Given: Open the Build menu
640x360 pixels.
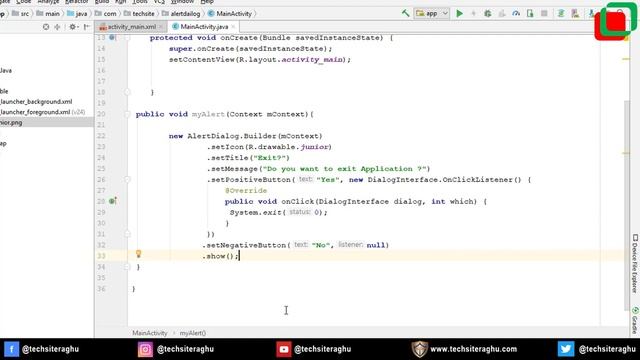Looking at the screenshot, I should pos(102,2).
